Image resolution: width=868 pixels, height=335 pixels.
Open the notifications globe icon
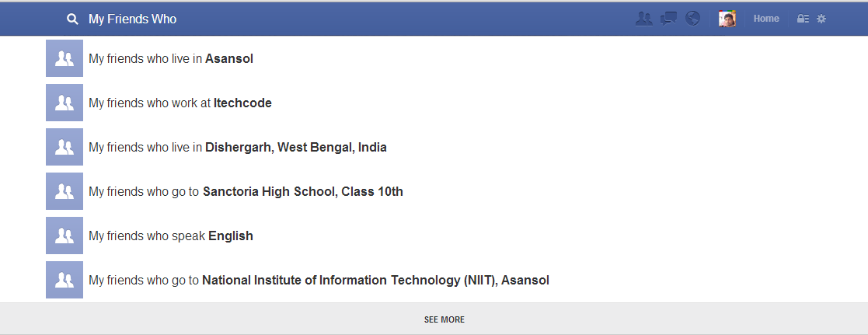pyautogui.click(x=692, y=19)
